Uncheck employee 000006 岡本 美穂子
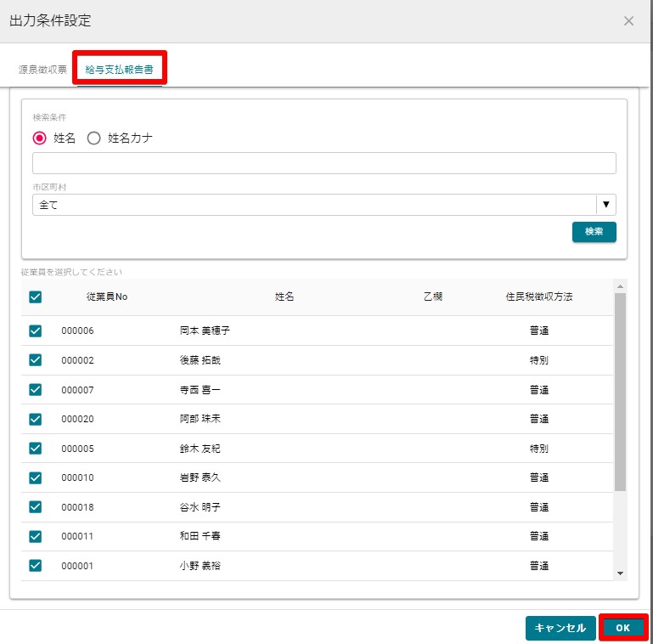 point(36,330)
